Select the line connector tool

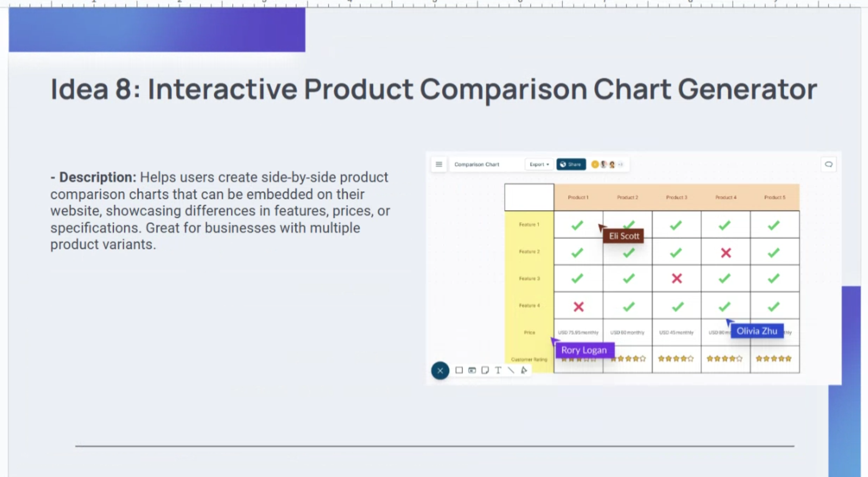coord(511,370)
